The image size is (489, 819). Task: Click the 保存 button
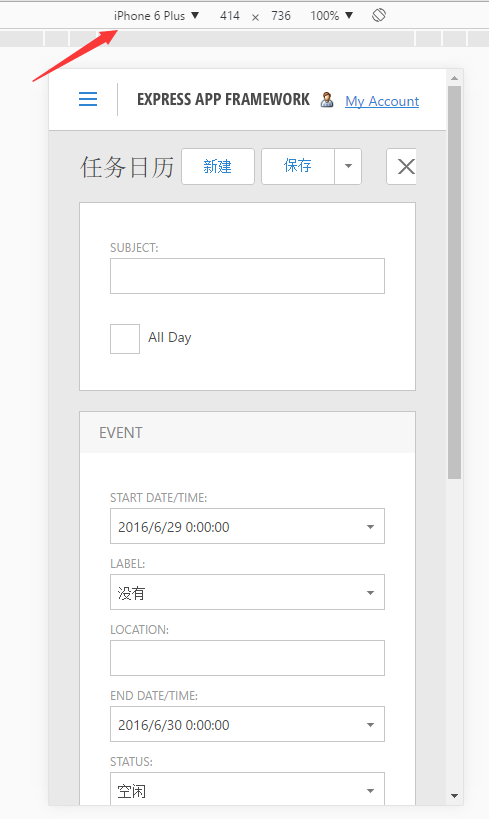298,167
